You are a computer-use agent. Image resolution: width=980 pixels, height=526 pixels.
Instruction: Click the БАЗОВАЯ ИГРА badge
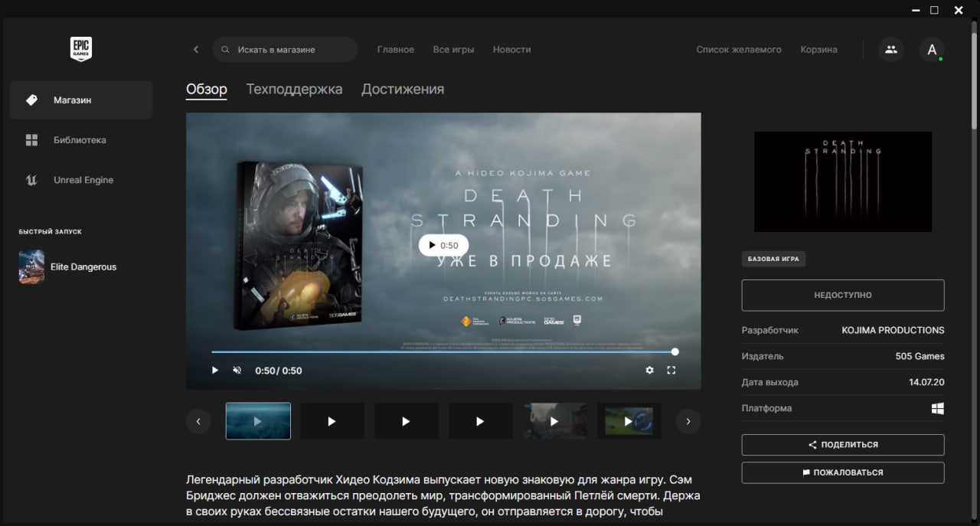773,259
